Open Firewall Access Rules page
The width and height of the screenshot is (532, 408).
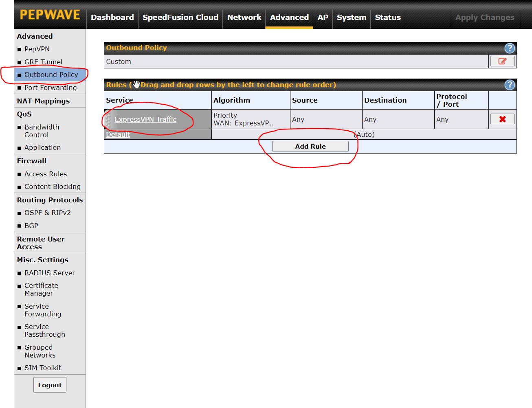pyautogui.click(x=45, y=174)
